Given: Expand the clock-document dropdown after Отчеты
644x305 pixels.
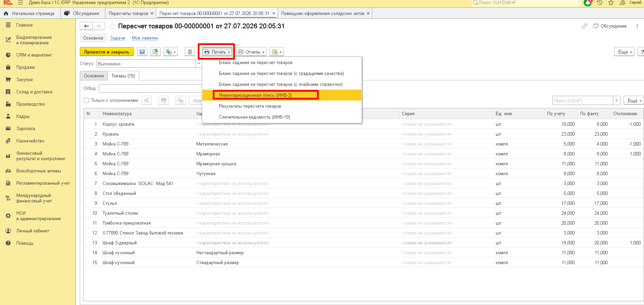Looking at the screenshot, I should coord(277,52).
